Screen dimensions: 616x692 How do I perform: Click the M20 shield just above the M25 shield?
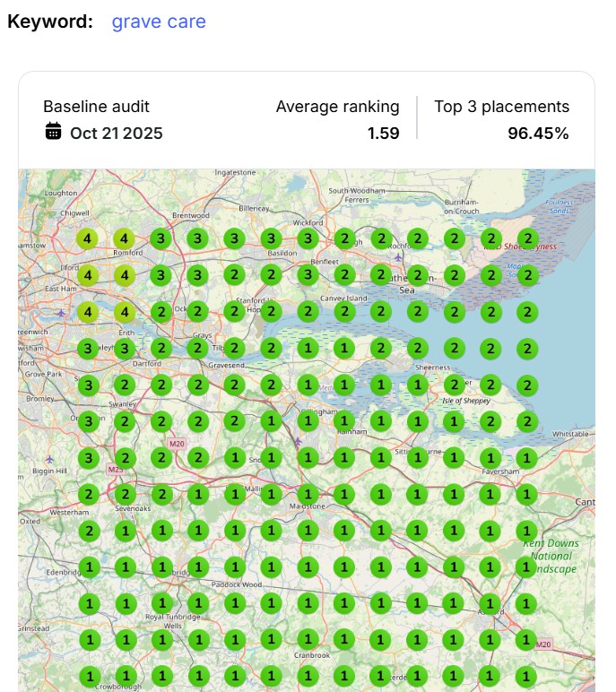pos(176,444)
